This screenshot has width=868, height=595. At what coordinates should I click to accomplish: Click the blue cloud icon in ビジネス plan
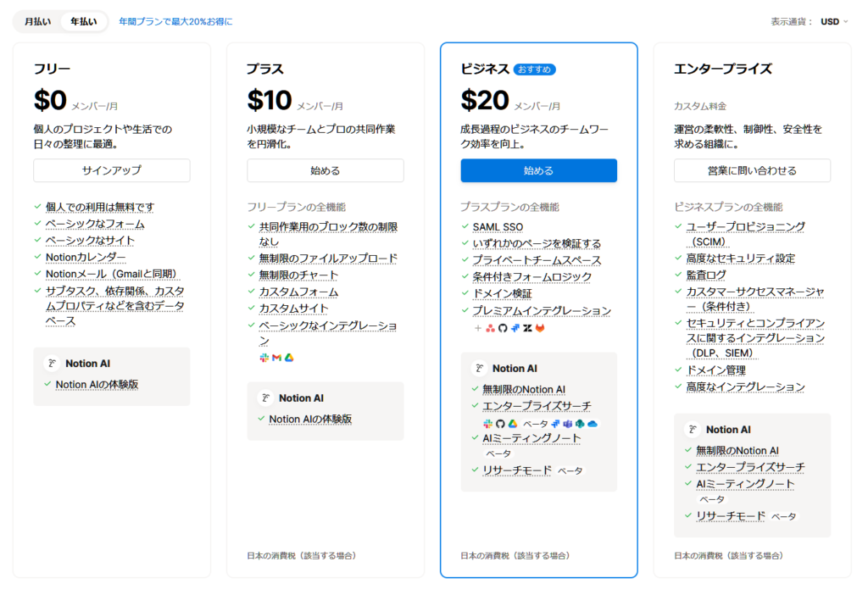(593, 424)
